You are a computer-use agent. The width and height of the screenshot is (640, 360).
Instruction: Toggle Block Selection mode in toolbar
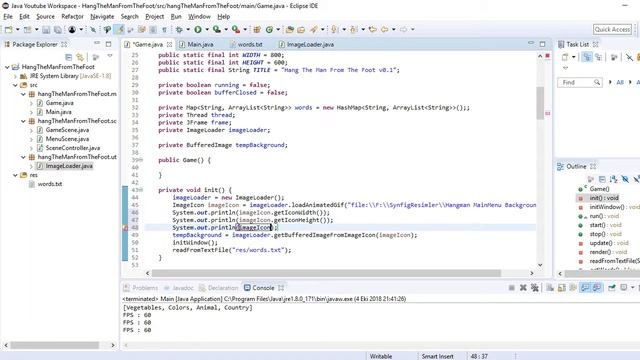click(x=153, y=29)
